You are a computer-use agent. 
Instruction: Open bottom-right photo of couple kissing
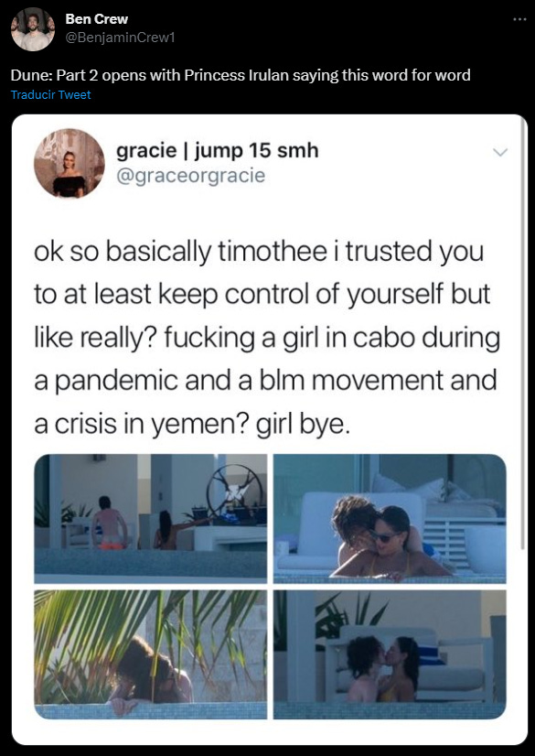[x=390, y=654]
